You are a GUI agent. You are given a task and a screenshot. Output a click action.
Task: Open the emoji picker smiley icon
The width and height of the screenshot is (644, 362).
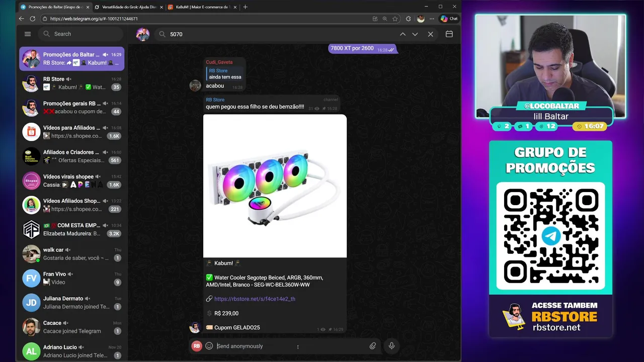(x=209, y=346)
